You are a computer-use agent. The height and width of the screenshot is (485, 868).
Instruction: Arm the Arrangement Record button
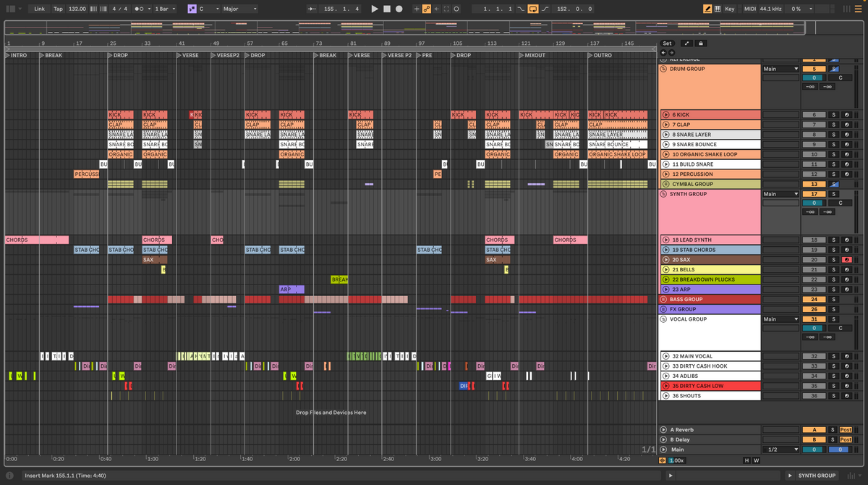399,9
